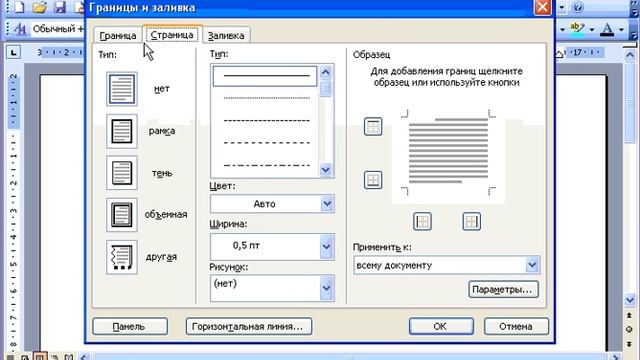Viewport: 640px width, 360px height.
Task: Switch to the Граница tab
Action: pyautogui.click(x=118, y=36)
